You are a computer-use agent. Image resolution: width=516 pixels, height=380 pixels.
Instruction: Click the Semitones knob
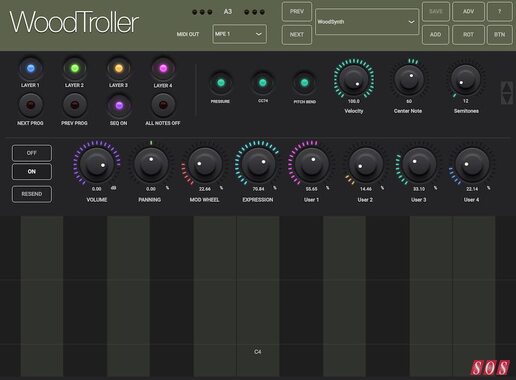coord(465,79)
